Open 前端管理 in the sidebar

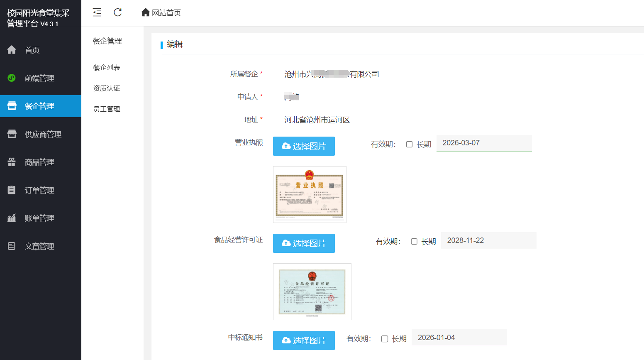pos(39,78)
